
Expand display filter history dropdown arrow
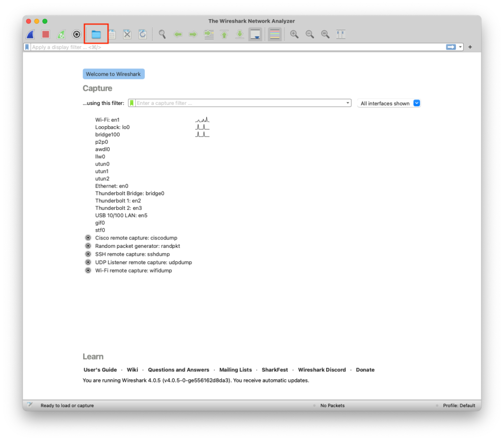(x=461, y=47)
